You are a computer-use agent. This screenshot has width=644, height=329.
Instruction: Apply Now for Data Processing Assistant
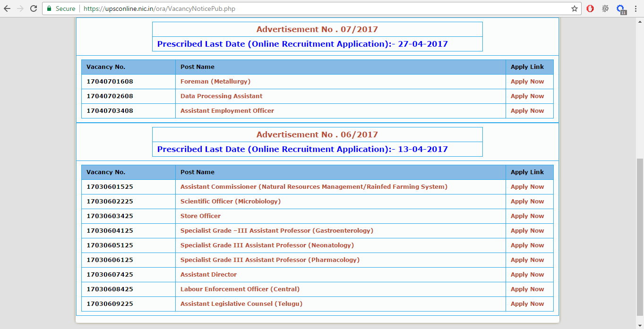click(x=527, y=96)
